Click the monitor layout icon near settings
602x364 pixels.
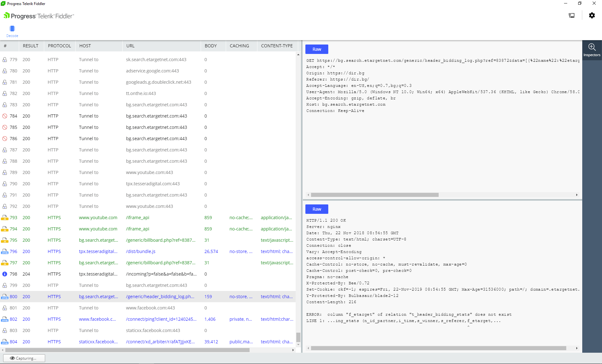(572, 15)
